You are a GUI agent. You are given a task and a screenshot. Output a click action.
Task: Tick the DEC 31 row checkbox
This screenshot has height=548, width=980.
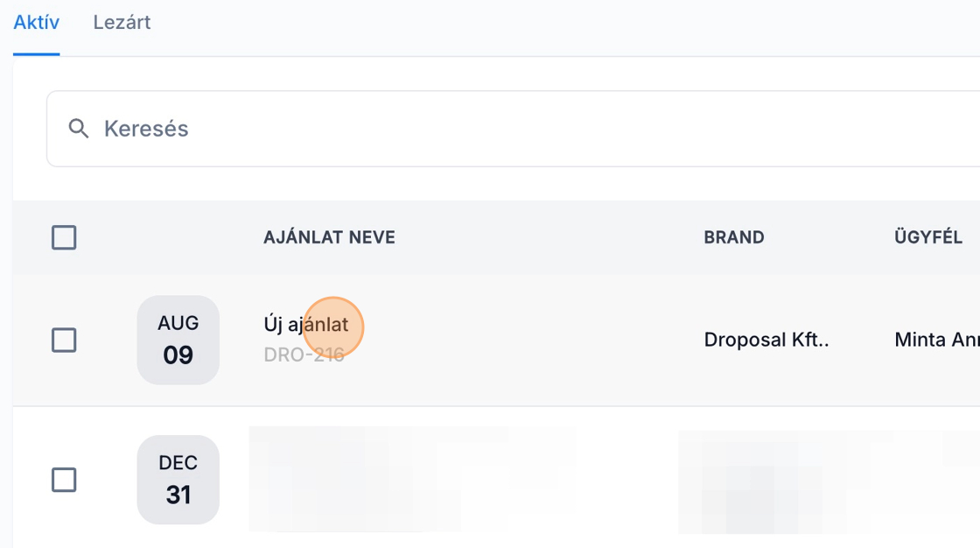64,480
